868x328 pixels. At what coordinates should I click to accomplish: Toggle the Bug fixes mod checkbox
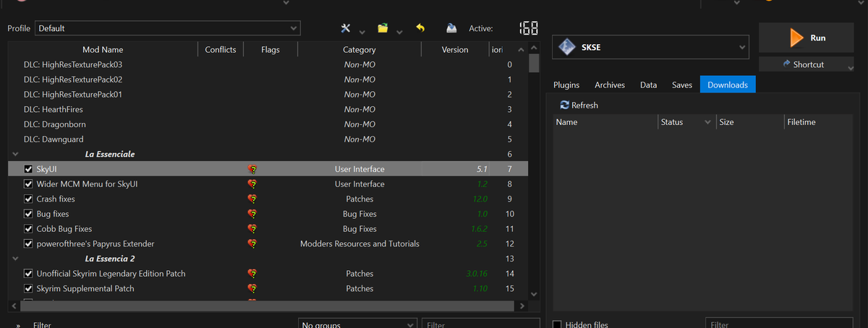point(29,214)
